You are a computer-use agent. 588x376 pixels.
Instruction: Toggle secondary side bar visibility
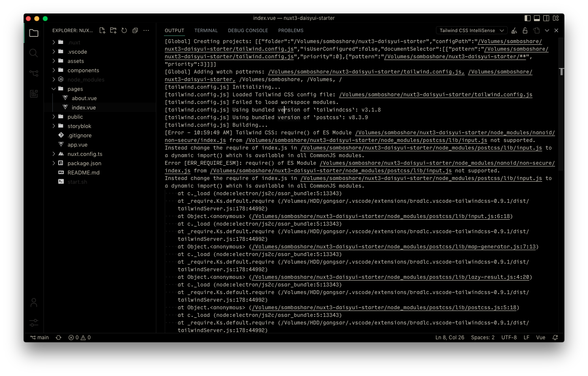546,18
